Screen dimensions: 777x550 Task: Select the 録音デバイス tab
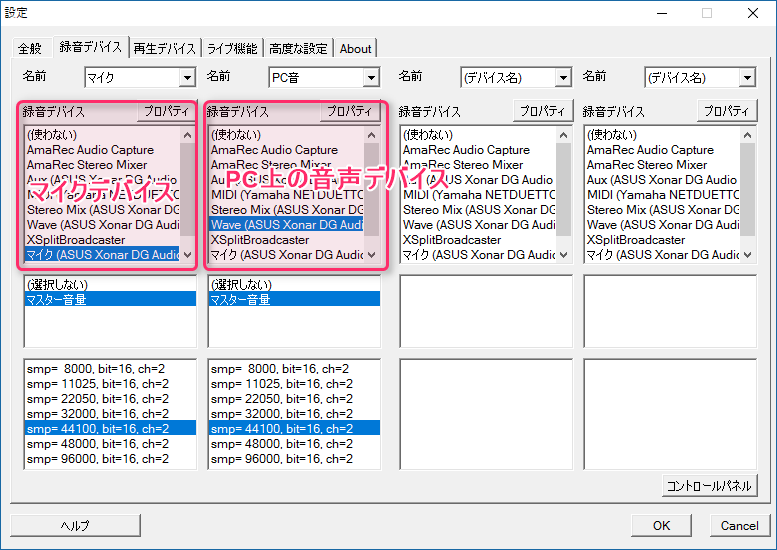pos(91,47)
